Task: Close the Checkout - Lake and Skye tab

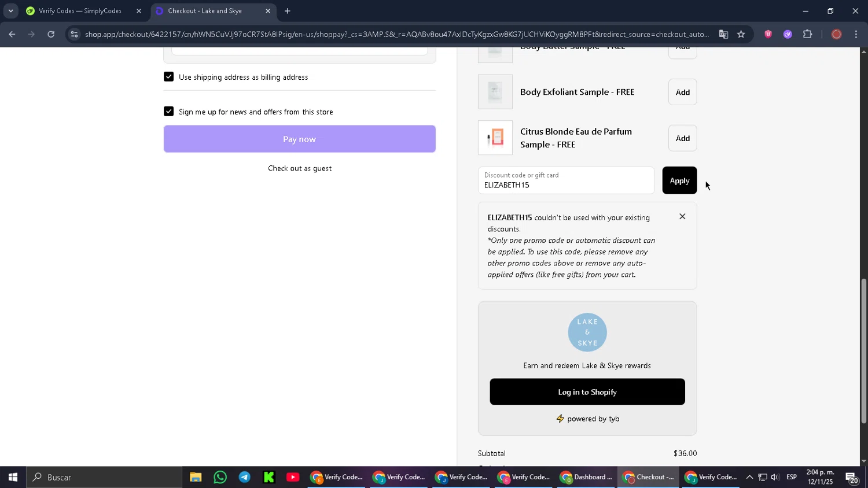Action: 267,11
